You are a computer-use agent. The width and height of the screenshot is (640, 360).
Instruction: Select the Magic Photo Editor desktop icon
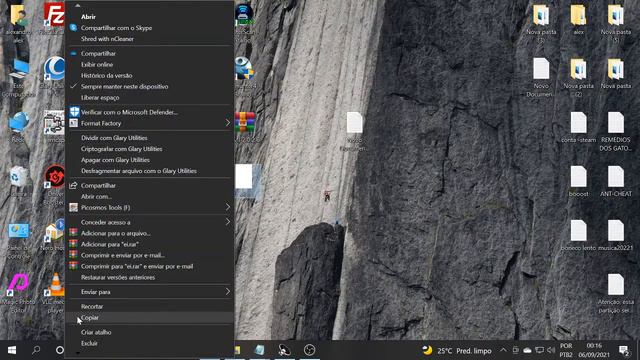click(18, 293)
